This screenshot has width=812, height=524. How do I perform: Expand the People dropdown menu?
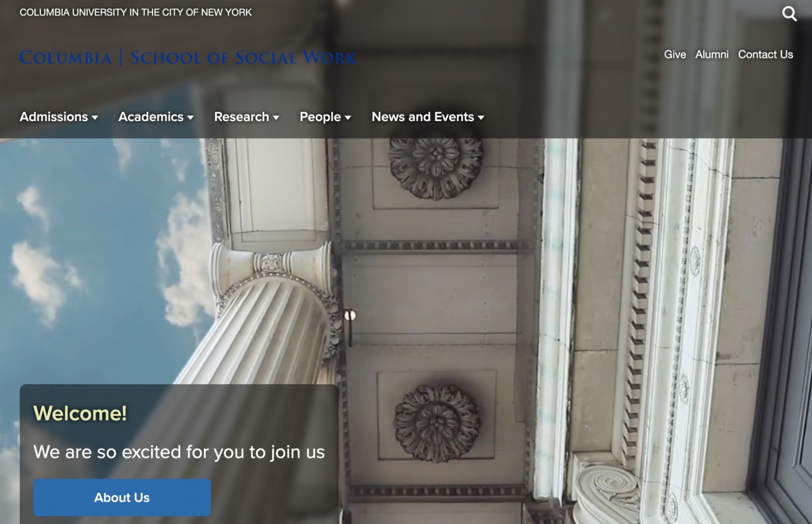tap(325, 117)
